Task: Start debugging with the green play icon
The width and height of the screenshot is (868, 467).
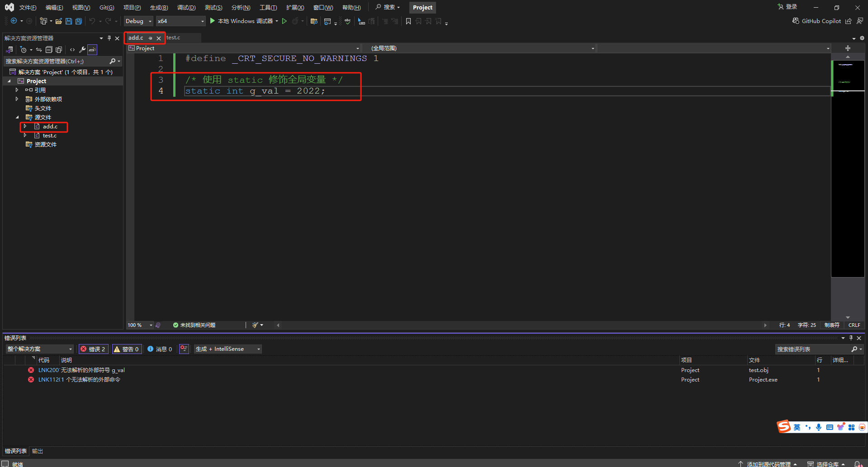Action: click(213, 21)
